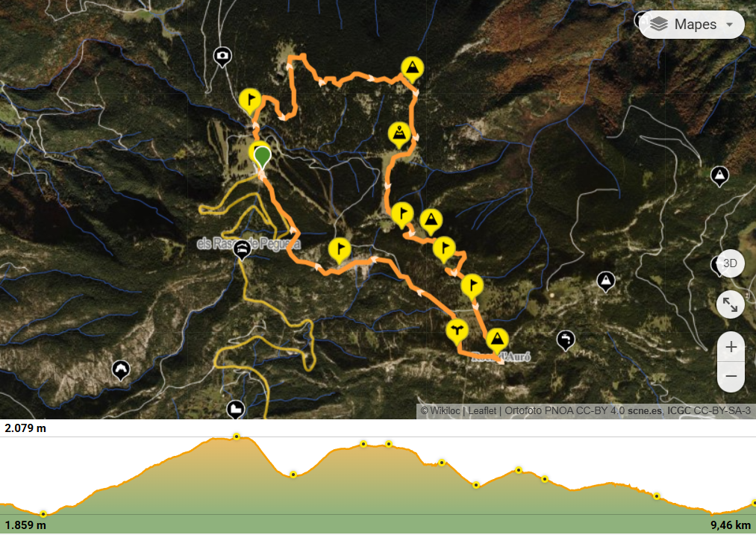The image size is (756, 535).
Task: Zoom out with the minus button
Action: click(x=731, y=376)
